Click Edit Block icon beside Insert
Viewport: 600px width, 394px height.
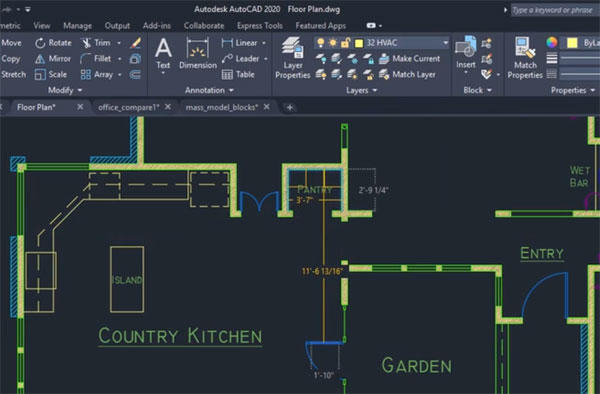coord(487,59)
